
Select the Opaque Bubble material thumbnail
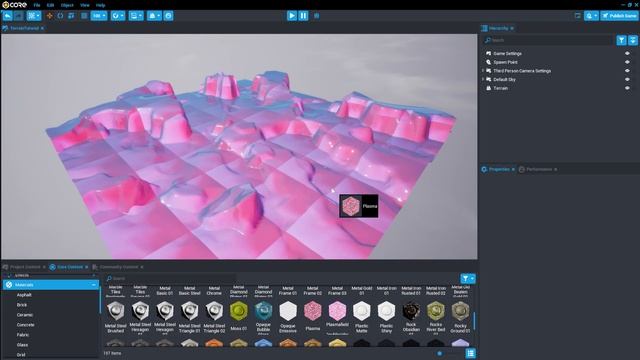(263, 311)
